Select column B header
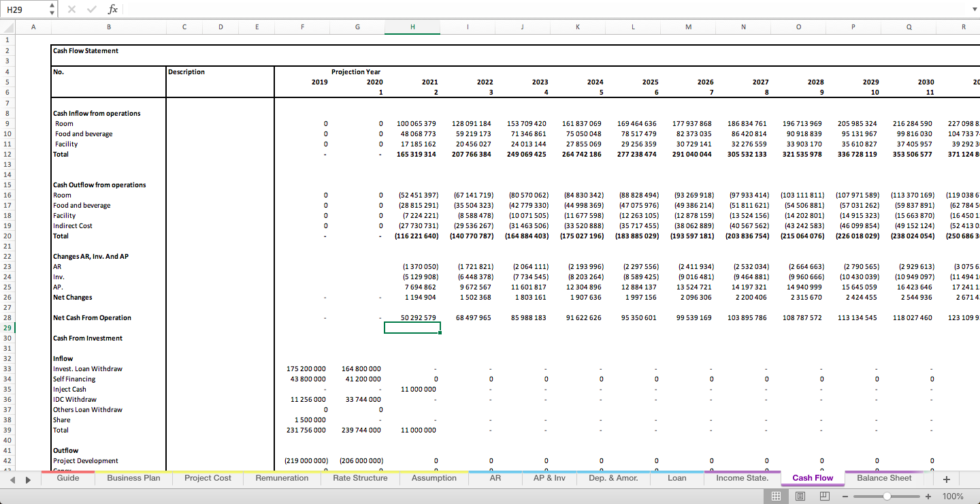This screenshot has height=504, width=980. pyautogui.click(x=109, y=27)
